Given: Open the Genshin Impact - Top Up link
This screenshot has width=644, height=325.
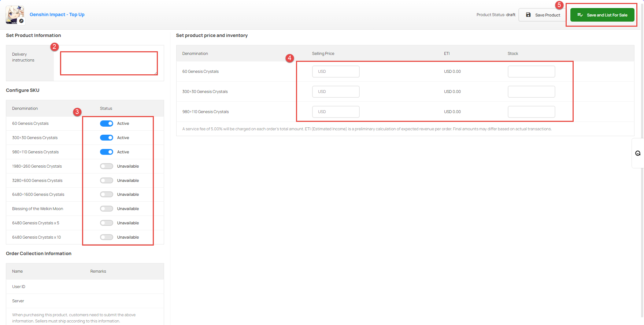Looking at the screenshot, I should coord(57,15).
